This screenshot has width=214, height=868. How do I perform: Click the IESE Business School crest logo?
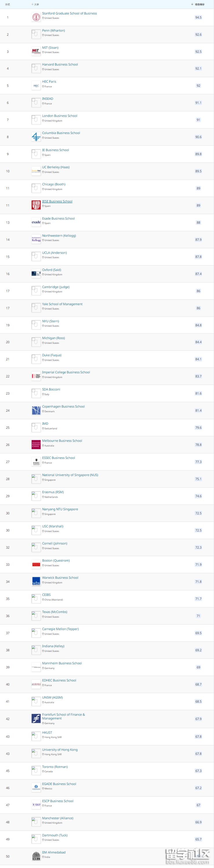(36, 205)
